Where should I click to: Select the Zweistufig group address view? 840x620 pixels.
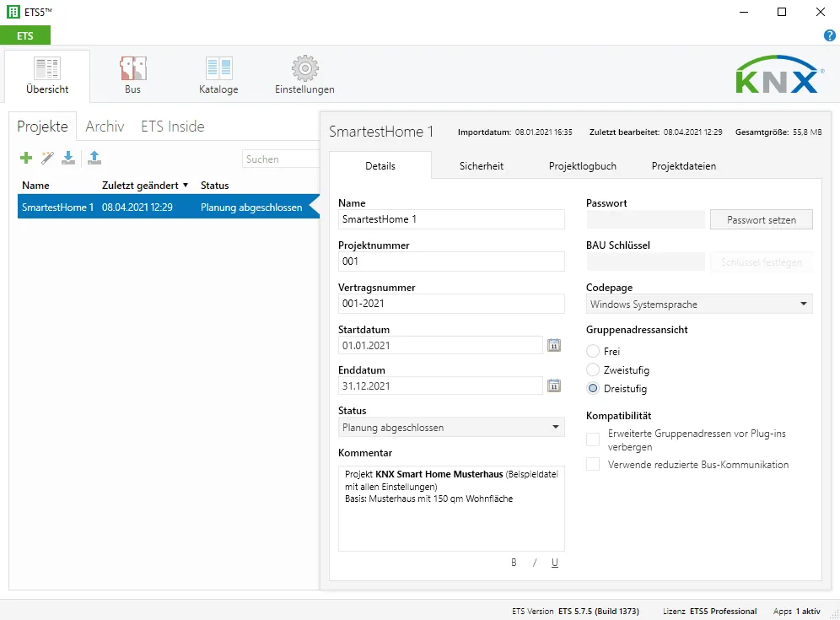click(593, 369)
